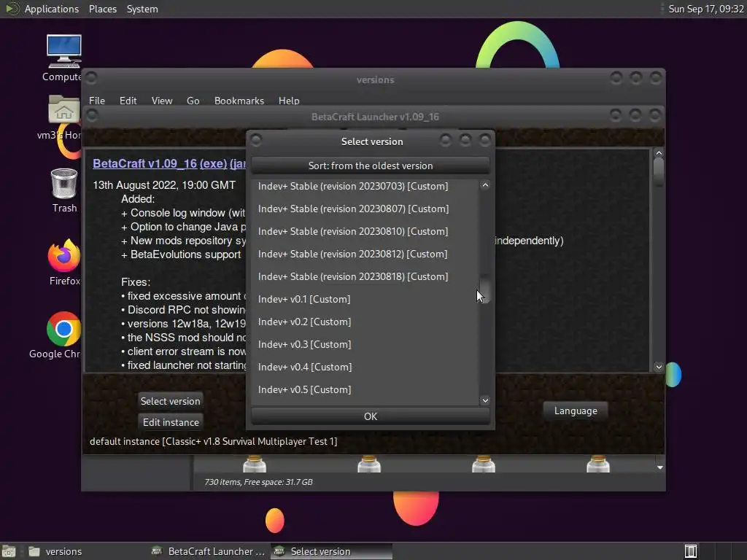Click the clock Sun Sep 17, 09:32
Viewport: 747px width, 560px height.
pos(706,9)
